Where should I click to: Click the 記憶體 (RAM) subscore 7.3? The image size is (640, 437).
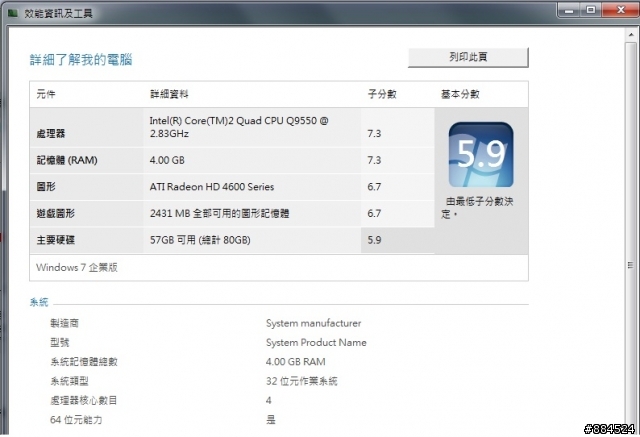374,160
